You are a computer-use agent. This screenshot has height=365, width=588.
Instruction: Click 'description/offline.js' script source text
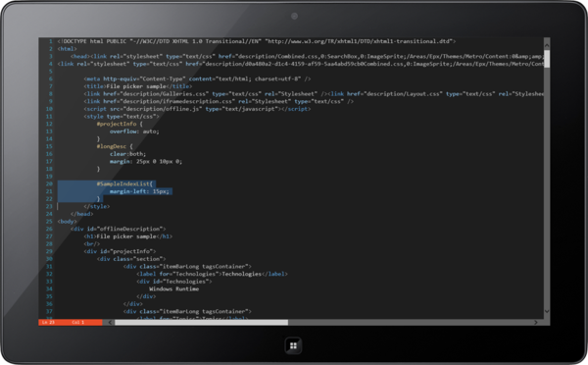coord(163,109)
